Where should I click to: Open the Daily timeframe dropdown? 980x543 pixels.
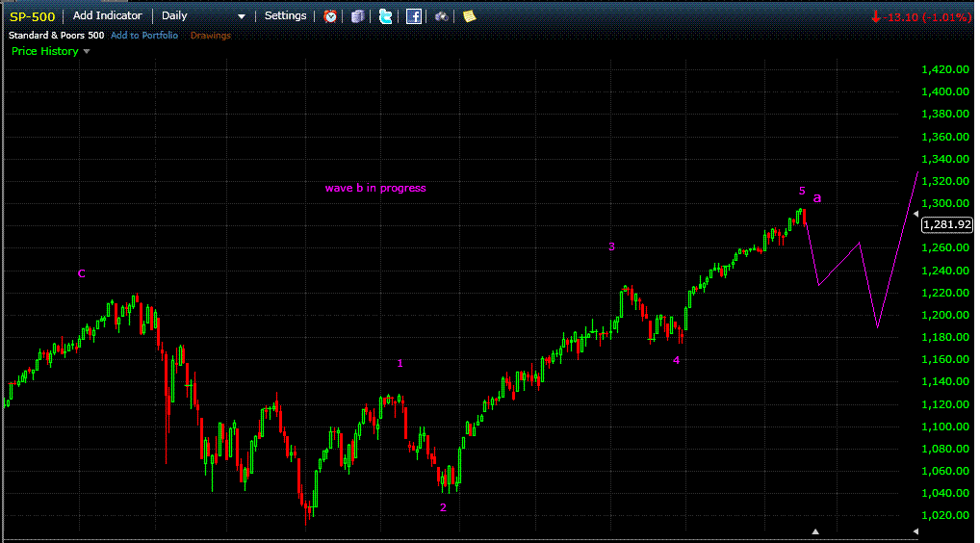coord(204,16)
